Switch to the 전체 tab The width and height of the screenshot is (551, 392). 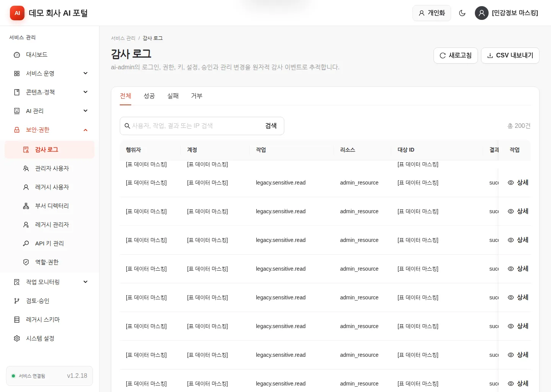pos(126,96)
